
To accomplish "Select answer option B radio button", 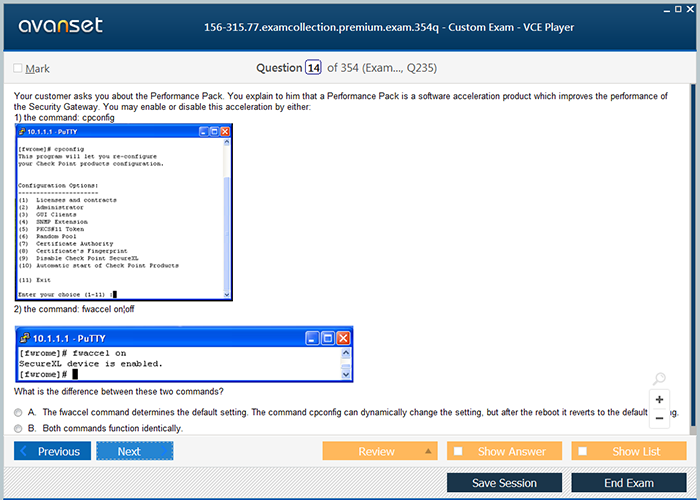I will coord(18,428).
